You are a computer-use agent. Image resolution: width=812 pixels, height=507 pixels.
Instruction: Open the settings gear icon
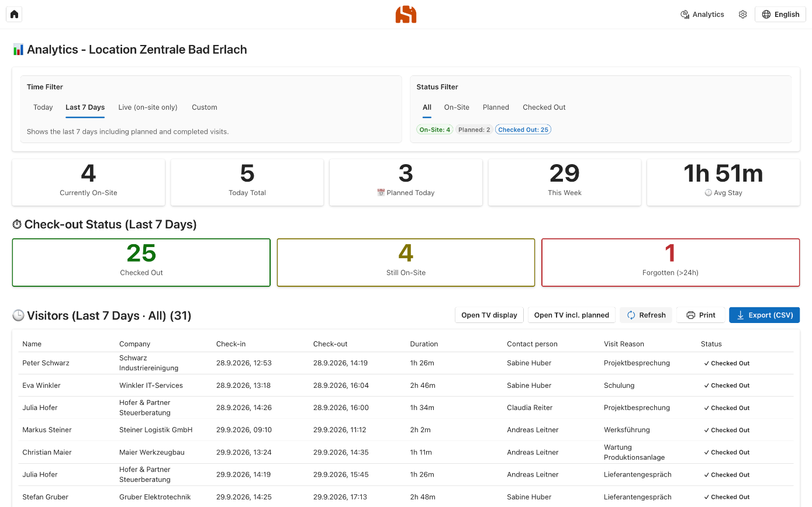742,15
